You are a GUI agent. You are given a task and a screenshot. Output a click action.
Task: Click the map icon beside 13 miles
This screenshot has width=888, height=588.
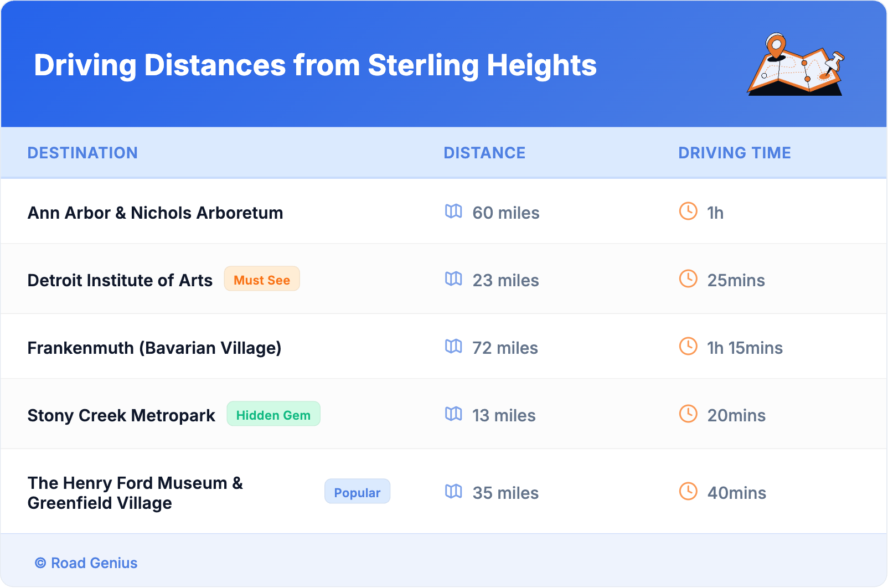[x=453, y=414]
